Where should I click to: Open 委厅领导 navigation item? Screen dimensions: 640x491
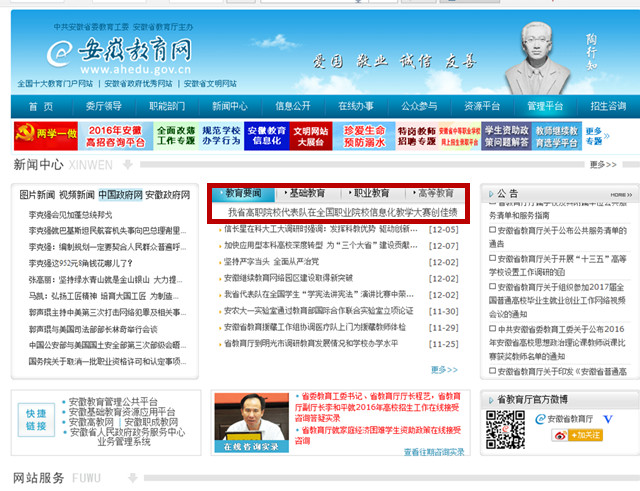104,106
